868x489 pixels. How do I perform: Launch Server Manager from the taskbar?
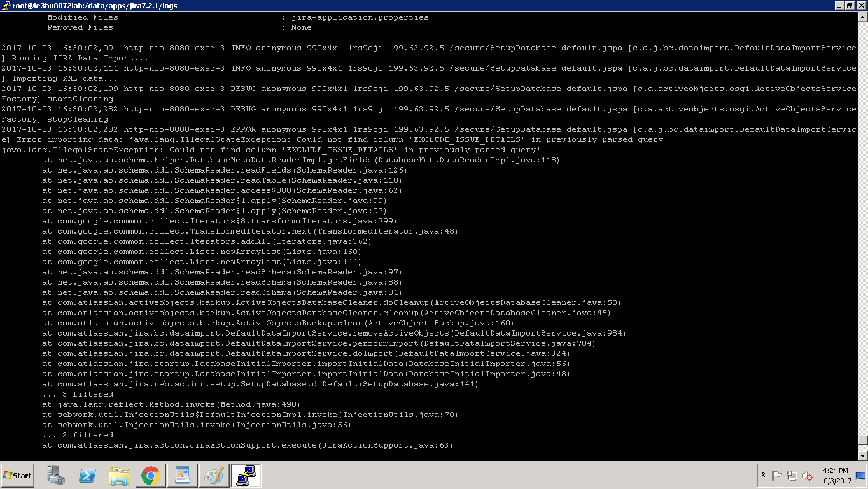pos(57,475)
